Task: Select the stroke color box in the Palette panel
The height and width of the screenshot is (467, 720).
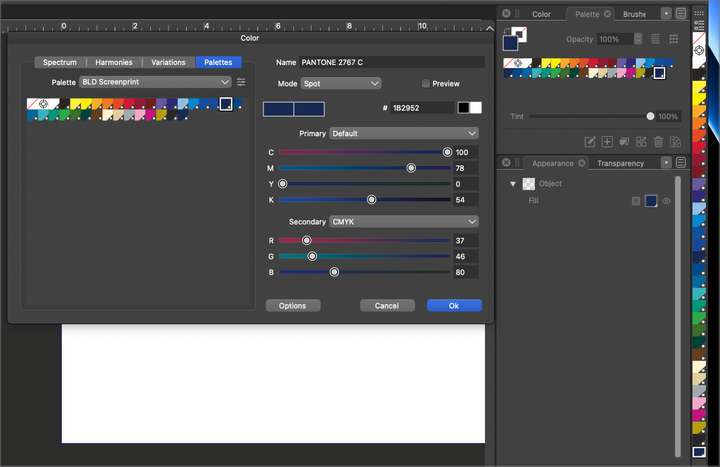Action: [520, 34]
